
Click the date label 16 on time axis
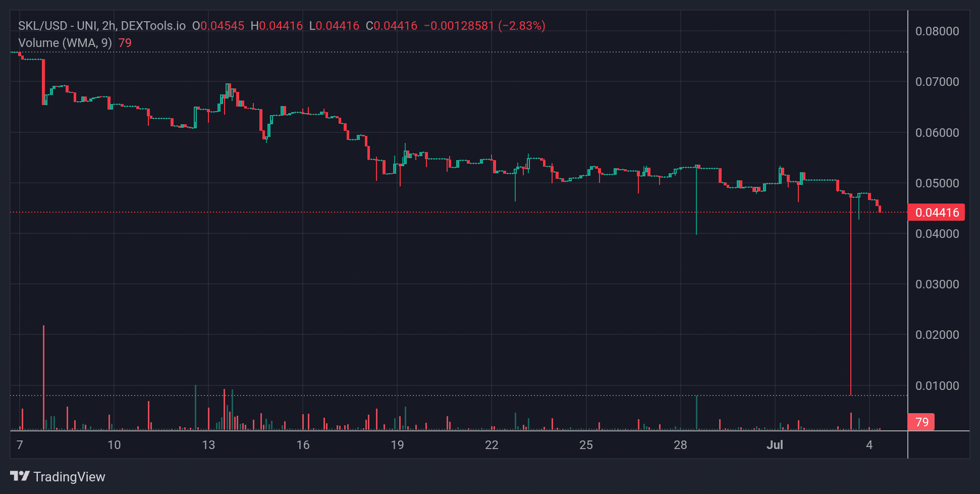[x=303, y=445]
